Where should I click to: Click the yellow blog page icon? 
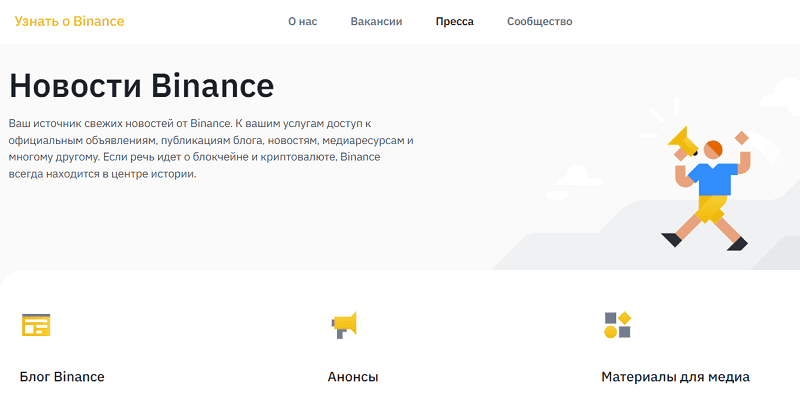(x=36, y=325)
